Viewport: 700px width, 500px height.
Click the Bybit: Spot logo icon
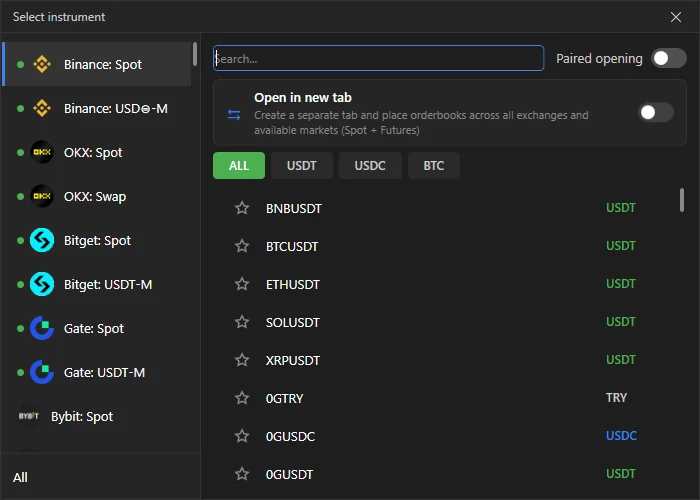click(29, 416)
